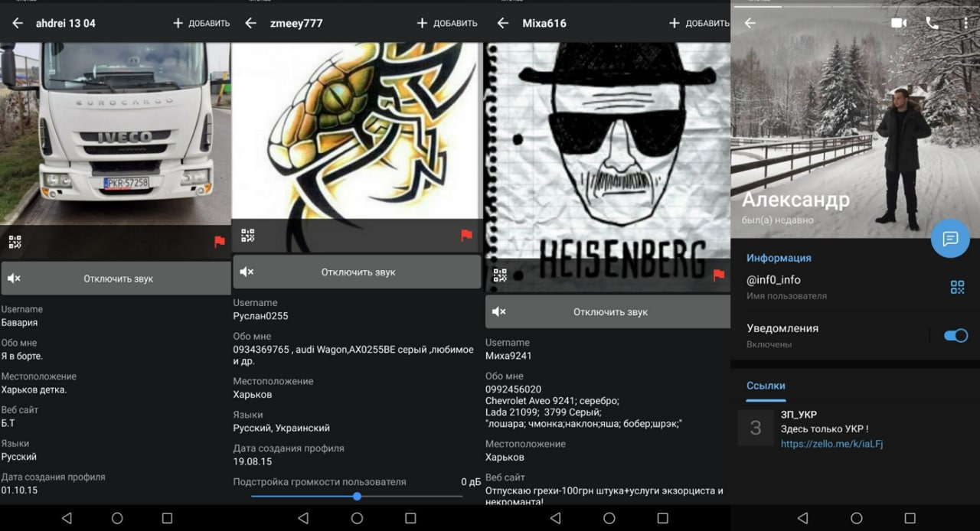Go back from zmeey777 profile

tap(250, 23)
